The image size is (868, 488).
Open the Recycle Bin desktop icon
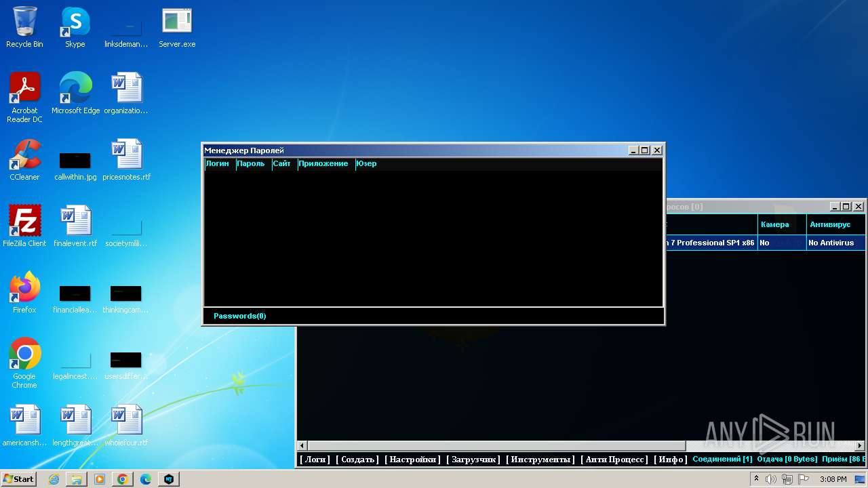coord(24,28)
